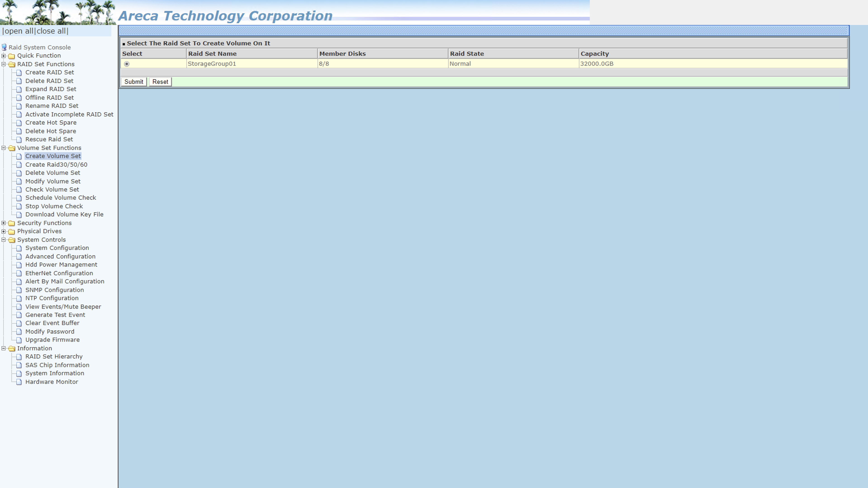Click the page icon beside Rescue Raid Set

coord(19,140)
